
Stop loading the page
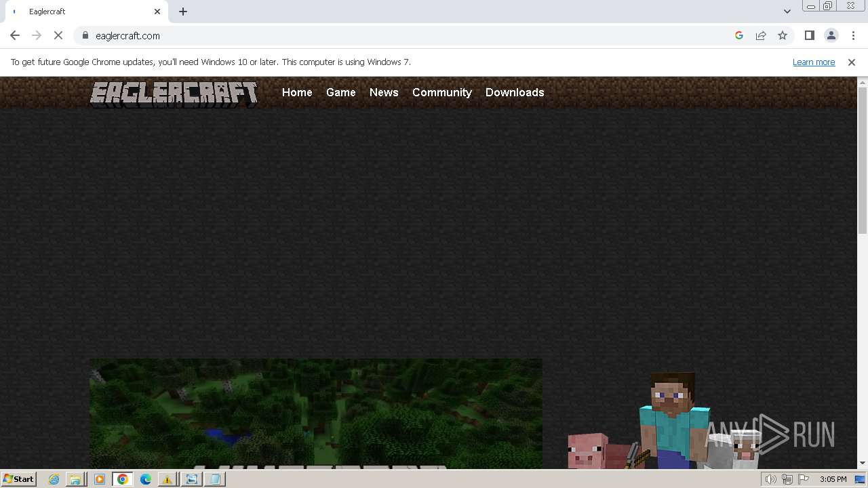pyautogui.click(x=58, y=35)
